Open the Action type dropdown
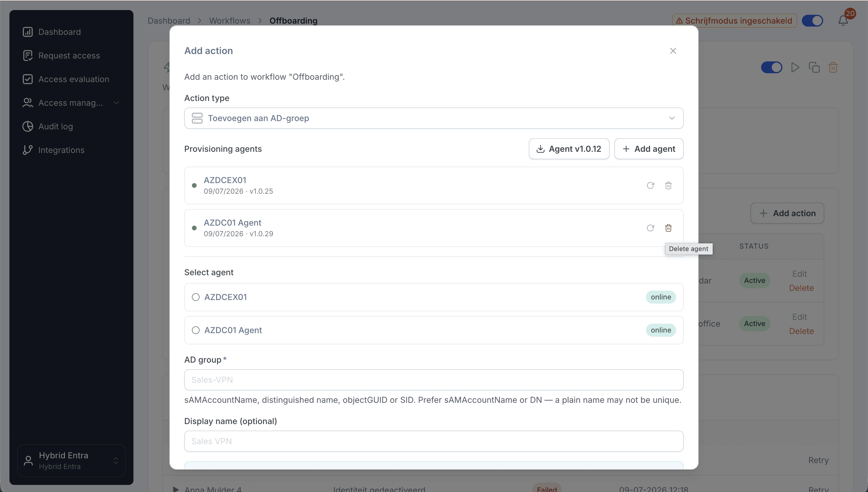Viewport: 868px width, 492px height. (434, 118)
